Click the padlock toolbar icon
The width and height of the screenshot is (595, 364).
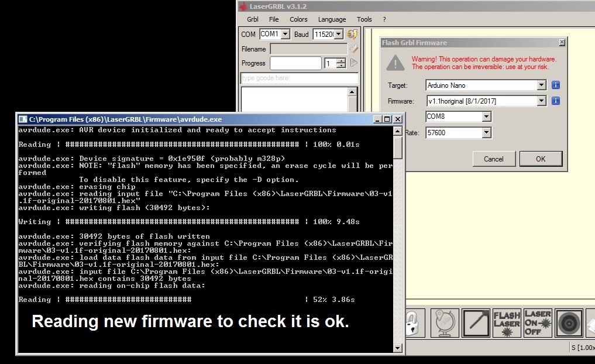tap(415, 324)
